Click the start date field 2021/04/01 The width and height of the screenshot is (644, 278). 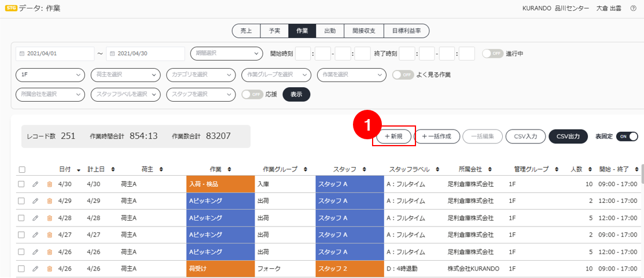coord(55,53)
